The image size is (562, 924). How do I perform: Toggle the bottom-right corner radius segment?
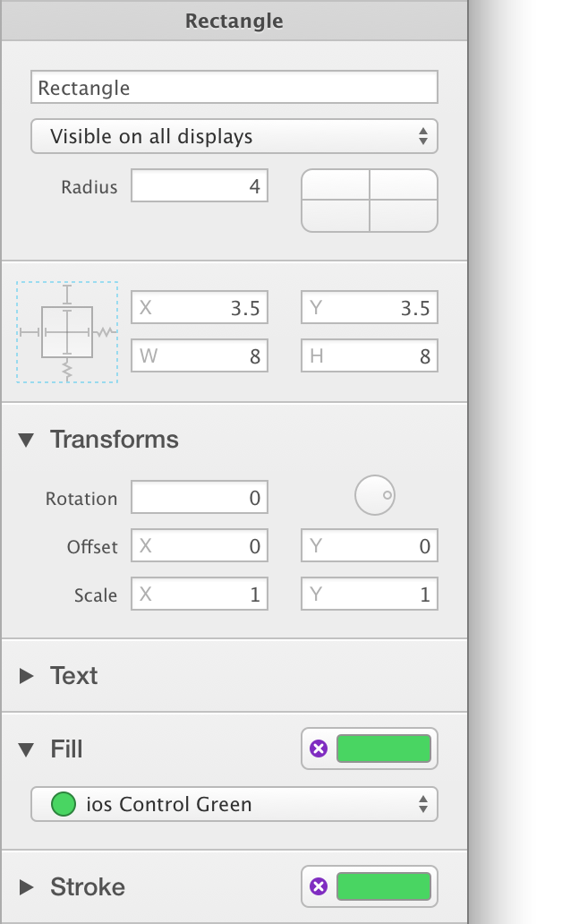[404, 217]
